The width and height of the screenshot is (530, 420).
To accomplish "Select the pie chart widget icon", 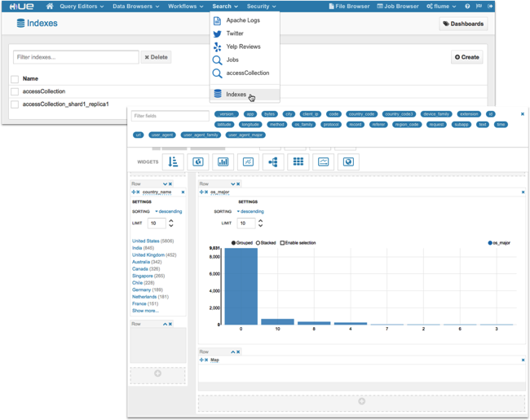I will pos(198,161).
